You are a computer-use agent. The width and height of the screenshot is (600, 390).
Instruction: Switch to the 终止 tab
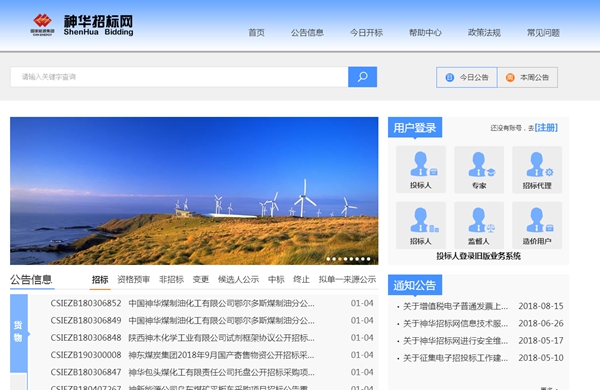[301, 279]
